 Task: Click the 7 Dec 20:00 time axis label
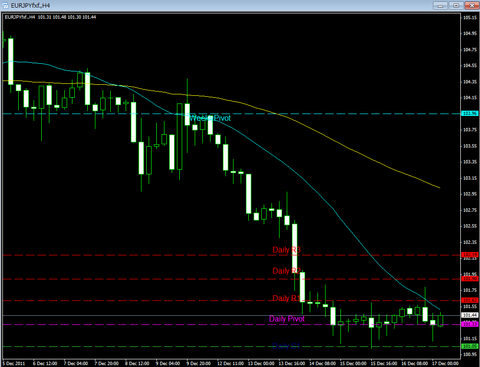pos(107,363)
